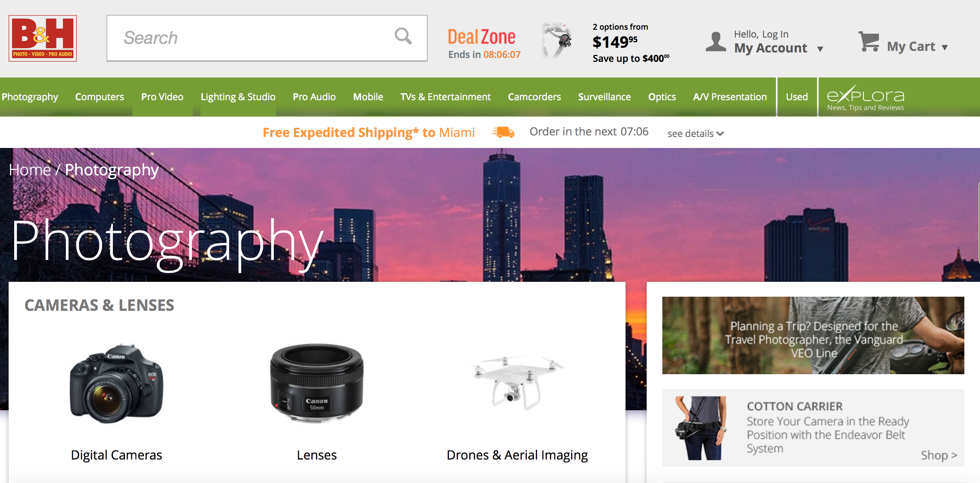Screen dimensions: 980x483
Task: Click the shopping cart icon
Action: click(x=869, y=42)
